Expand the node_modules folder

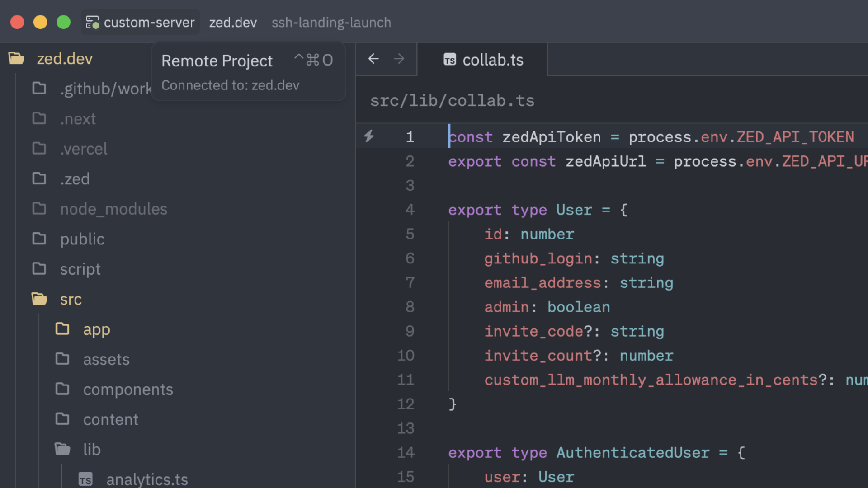pos(113,209)
